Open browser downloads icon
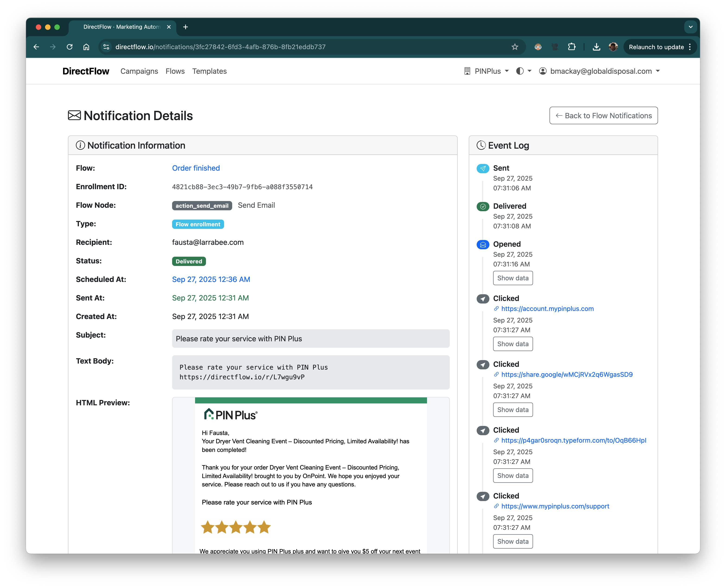The image size is (726, 588). click(596, 47)
